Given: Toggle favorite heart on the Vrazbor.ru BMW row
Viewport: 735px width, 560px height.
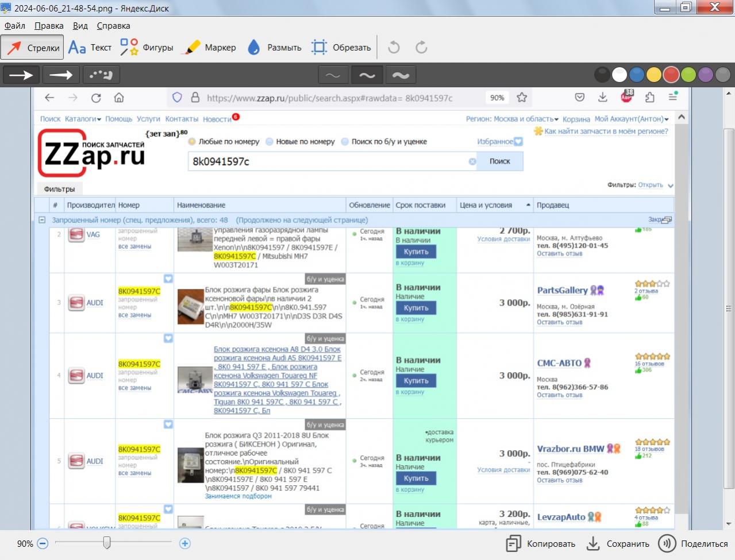Looking at the screenshot, I should (x=168, y=424).
